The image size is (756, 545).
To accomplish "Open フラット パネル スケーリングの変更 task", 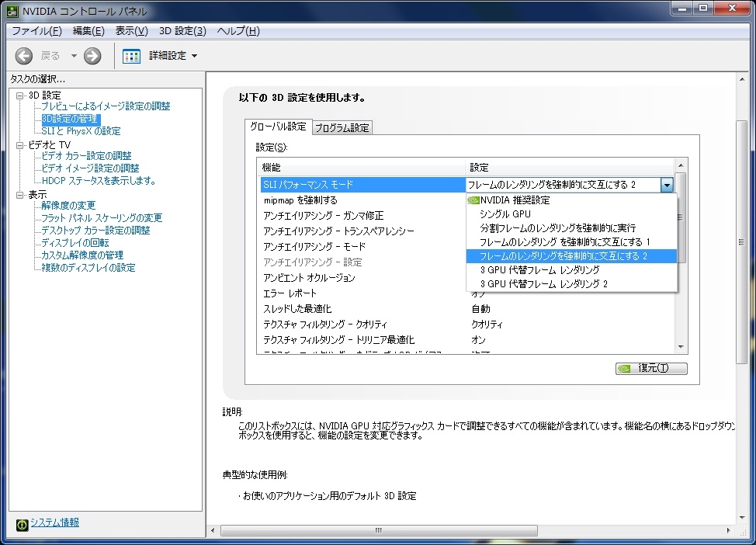I will 102,218.
